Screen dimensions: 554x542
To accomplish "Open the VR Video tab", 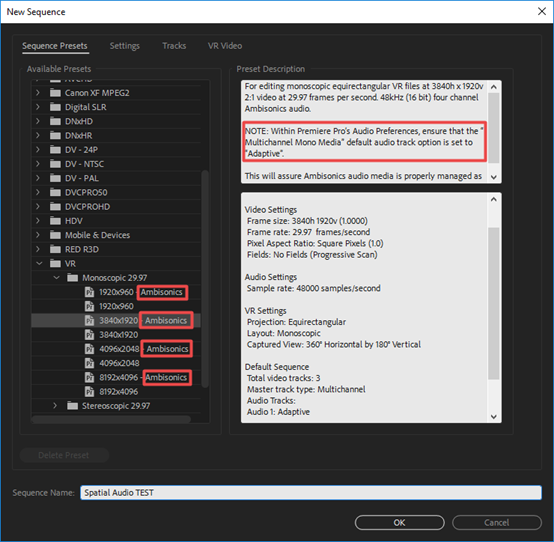I will (225, 46).
